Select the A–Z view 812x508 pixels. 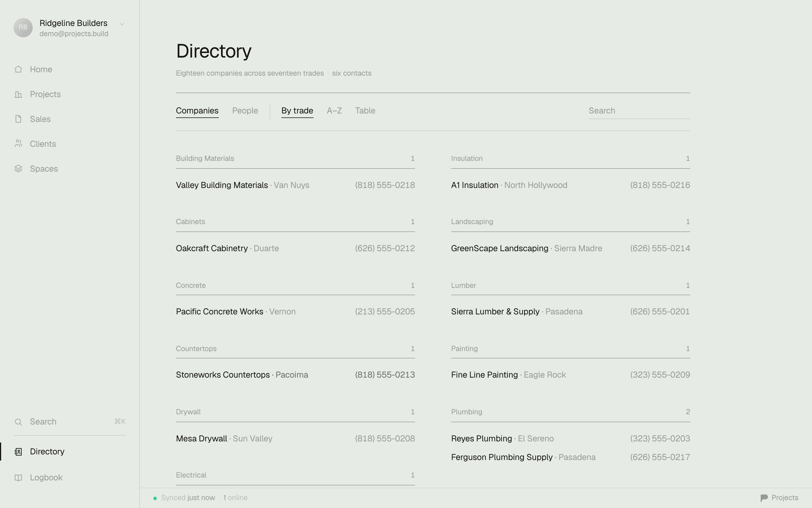click(334, 111)
